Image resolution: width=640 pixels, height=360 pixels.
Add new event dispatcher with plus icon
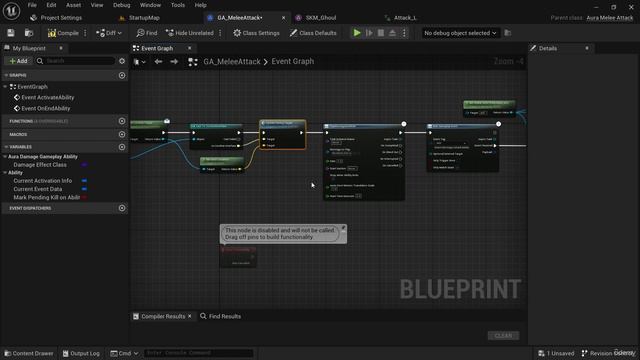[122, 208]
